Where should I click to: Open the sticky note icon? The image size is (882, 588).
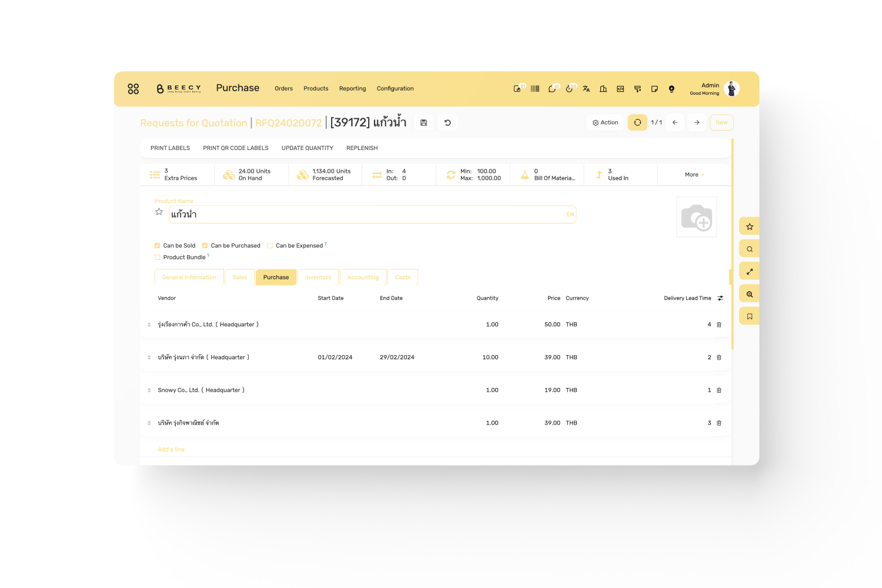pyautogui.click(x=654, y=89)
